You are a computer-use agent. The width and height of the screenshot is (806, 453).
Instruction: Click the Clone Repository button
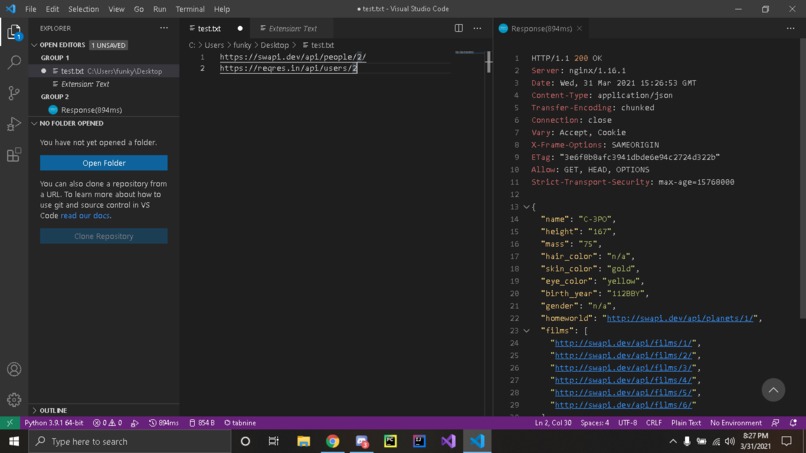[x=104, y=236]
